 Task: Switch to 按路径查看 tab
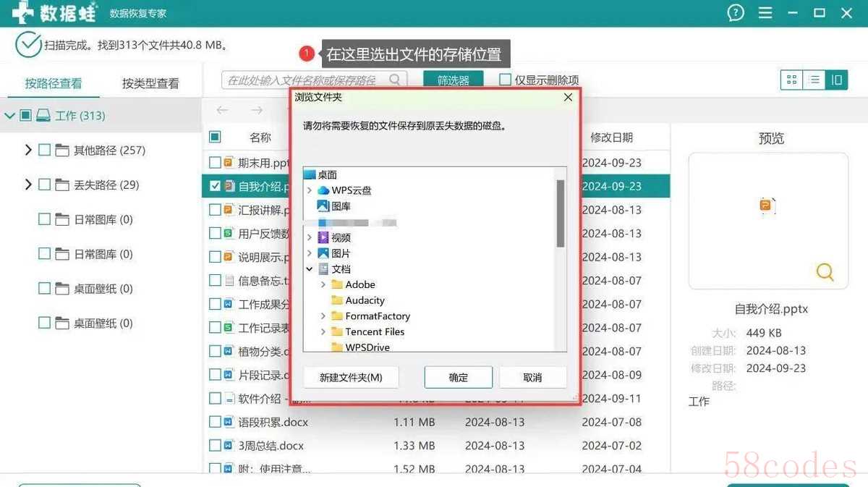54,83
